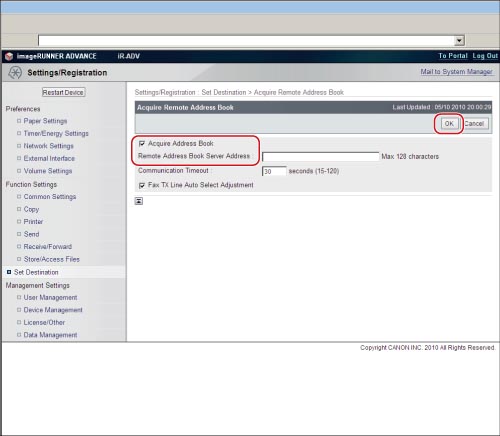This screenshot has height=436, width=500.
Task: Open Timer/Energy Settings from Preferences
Action: 56,133
